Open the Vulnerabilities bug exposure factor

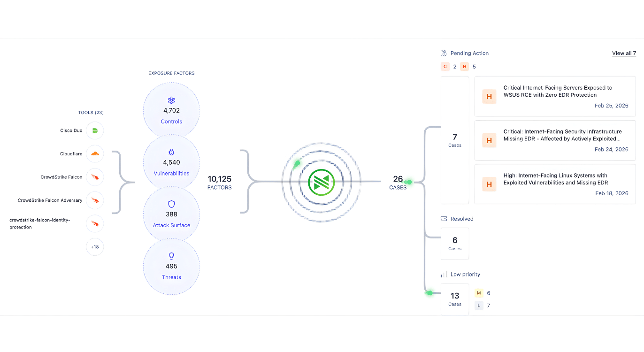coord(171,162)
